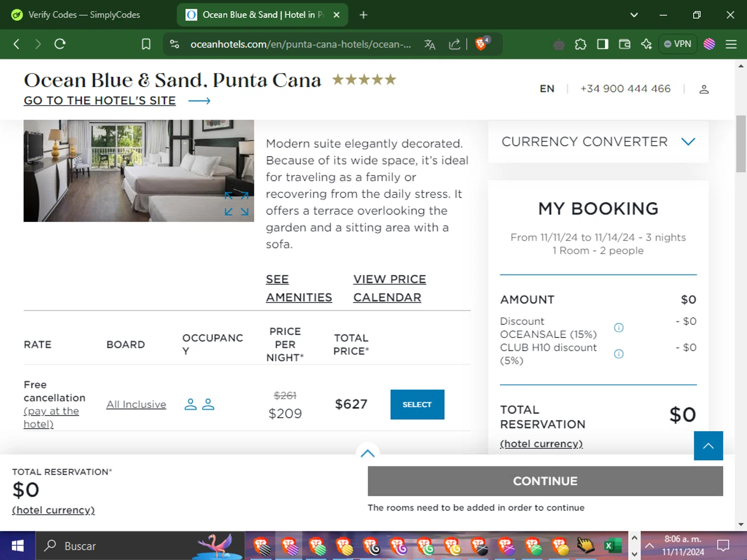Click the blue back-to-top arrow button
Viewport: 747px width, 560px height.
point(708,446)
